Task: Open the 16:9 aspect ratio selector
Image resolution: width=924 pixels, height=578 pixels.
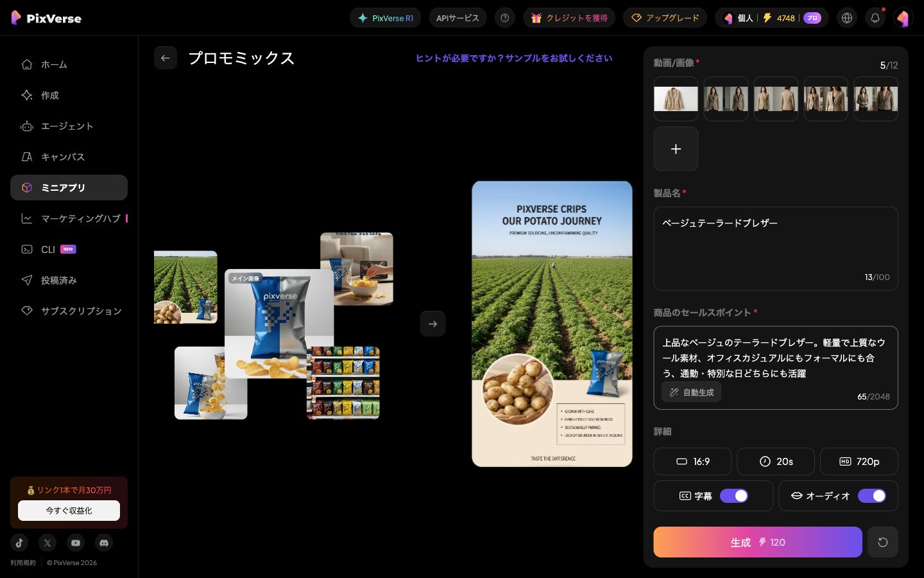Action: tap(692, 461)
